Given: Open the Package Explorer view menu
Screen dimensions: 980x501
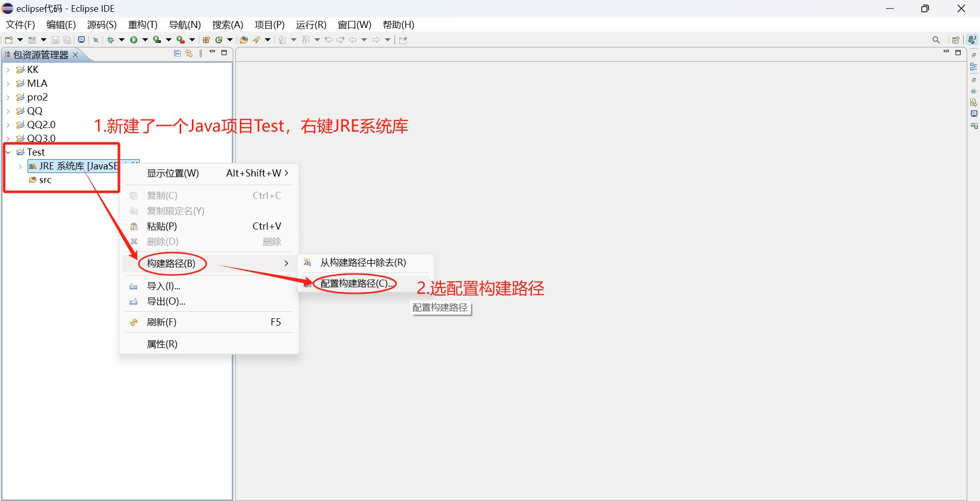Looking at the screenshot, I should (x=201, y=53).
